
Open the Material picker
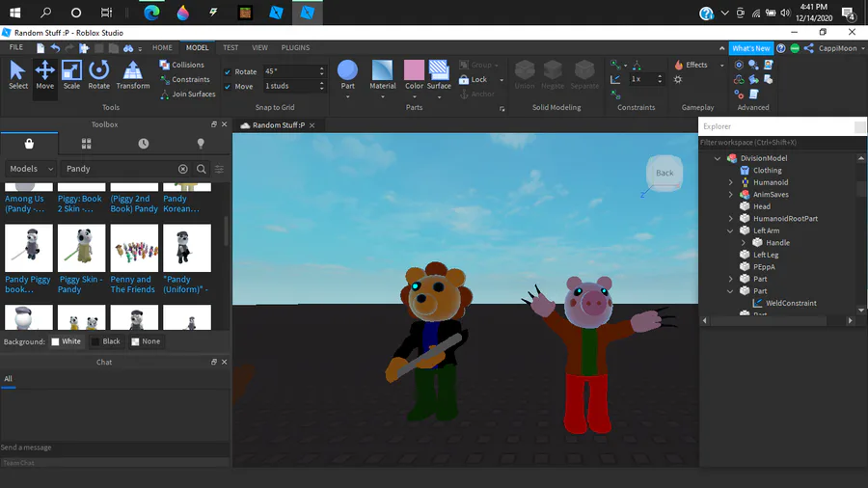[383, 74]
